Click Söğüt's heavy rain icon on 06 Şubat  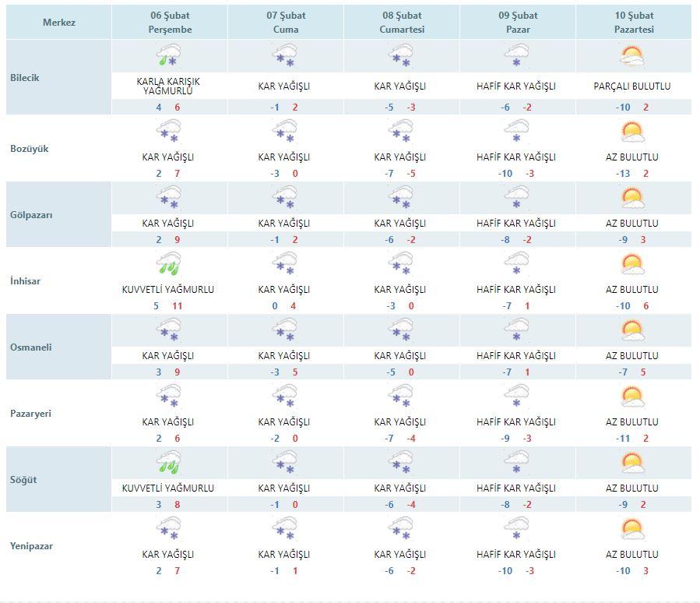point(169,463)
